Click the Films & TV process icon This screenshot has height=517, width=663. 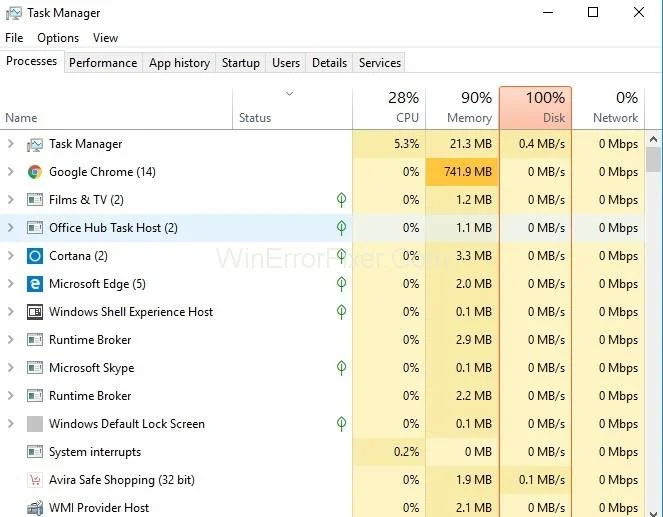click(35, 200)
